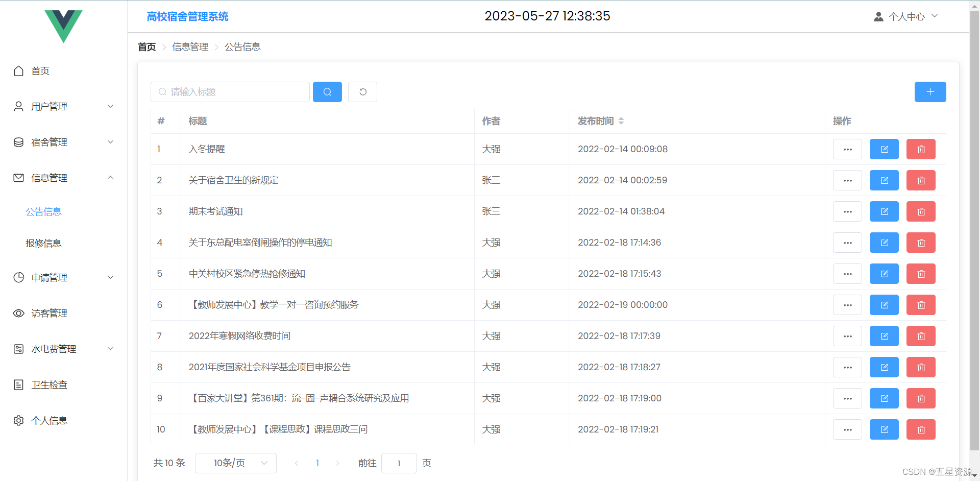Image resolution: width=980 pixels, height=481 pixels.
Task: Open details for 教学一对一咨询预约服务
Action: click(847, 305)
